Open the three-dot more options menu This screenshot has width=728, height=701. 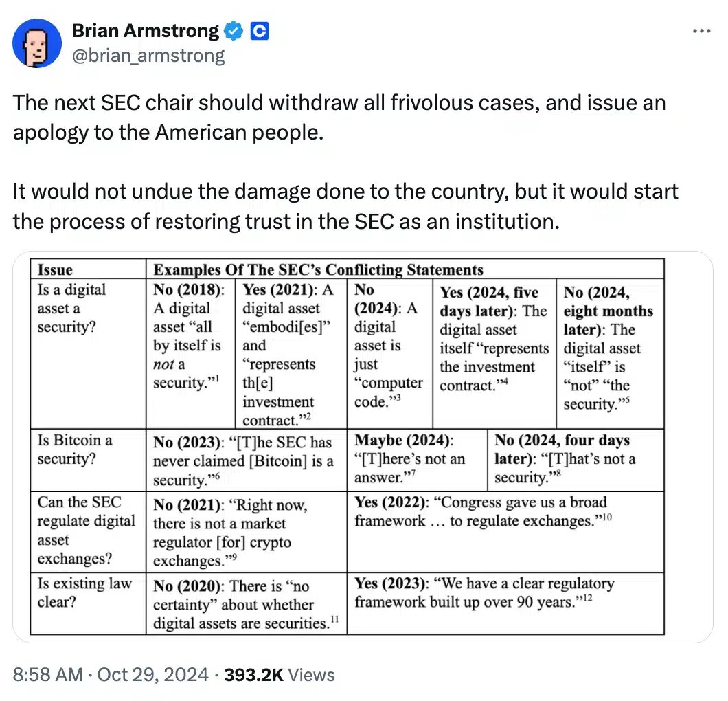(x=700, y=31)
